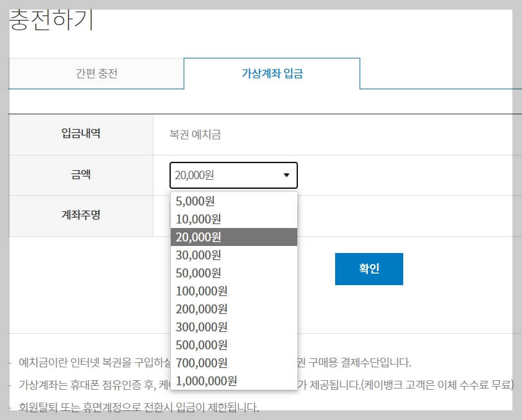Open the 금액 amount dropdown arrow
Viewport: 522px width, 420px height.
(x=288, y=175)
